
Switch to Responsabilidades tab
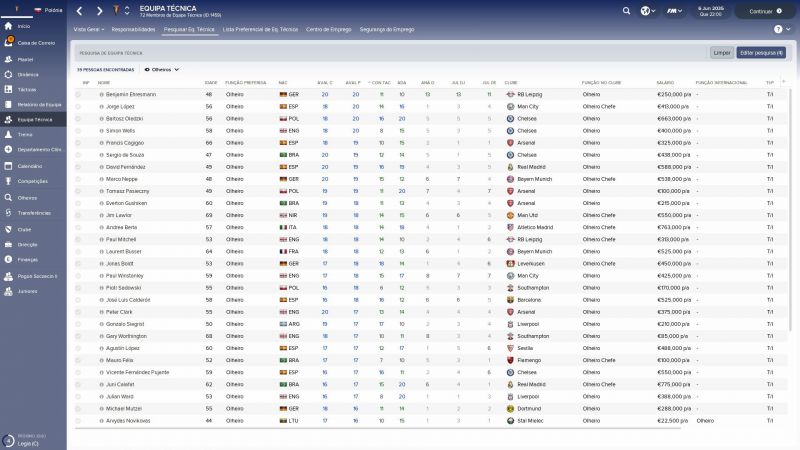coord(133,30)
